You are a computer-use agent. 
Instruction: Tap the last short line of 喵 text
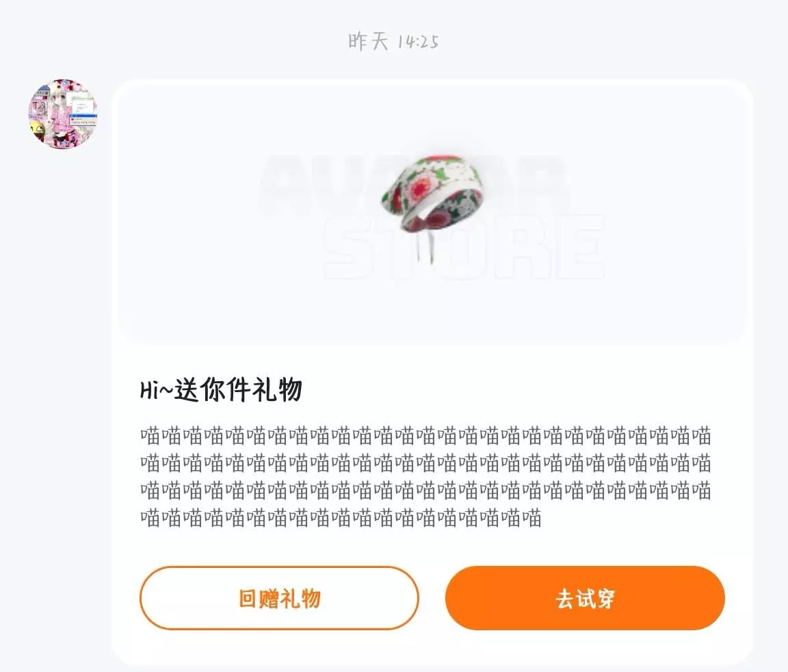tap(341, 517)
